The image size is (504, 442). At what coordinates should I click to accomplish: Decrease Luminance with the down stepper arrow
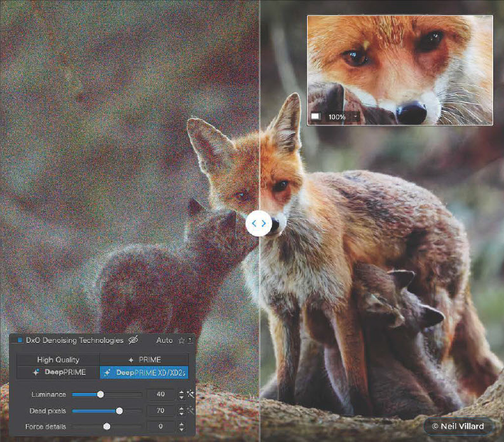(182, 397)
